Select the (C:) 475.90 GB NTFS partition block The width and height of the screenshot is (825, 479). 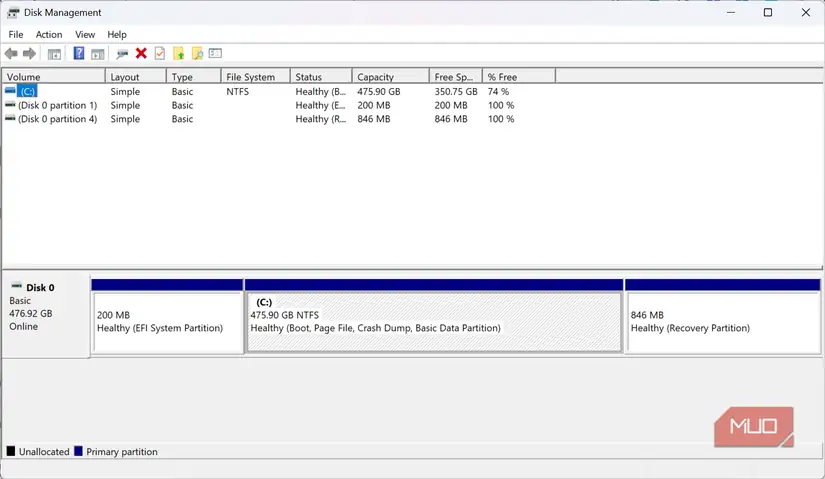[x=434, y=317]
